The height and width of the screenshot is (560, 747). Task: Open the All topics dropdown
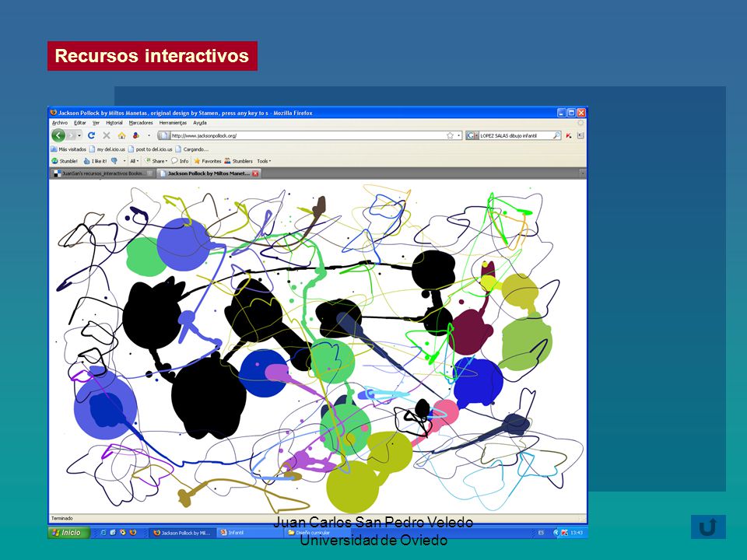(135, 161)
